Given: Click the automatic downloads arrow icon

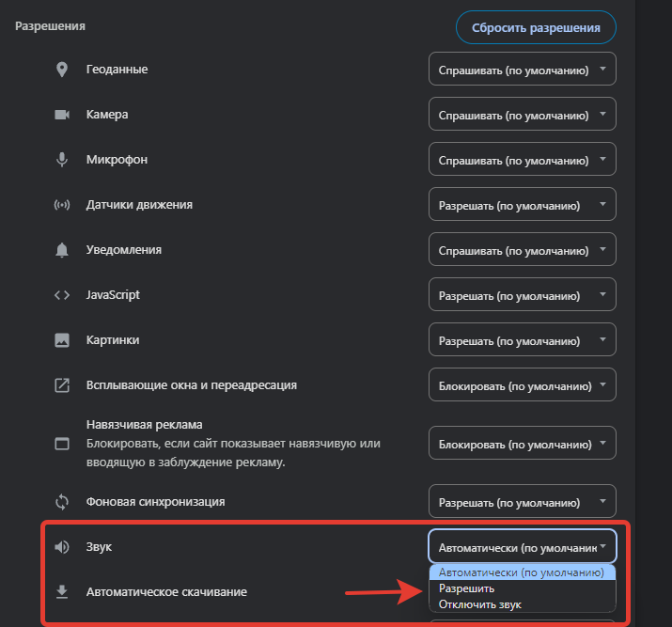Looking at the screenshot, I should (62, 592).
